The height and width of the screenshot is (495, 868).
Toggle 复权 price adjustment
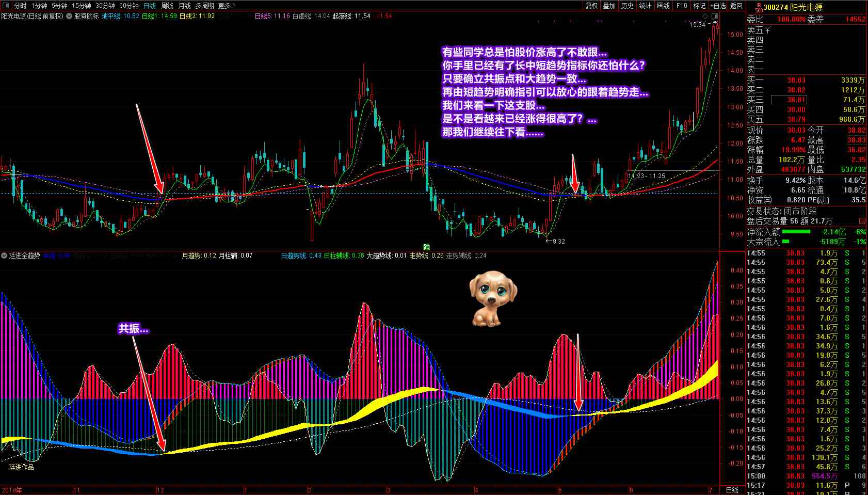[x=591, y=6]
